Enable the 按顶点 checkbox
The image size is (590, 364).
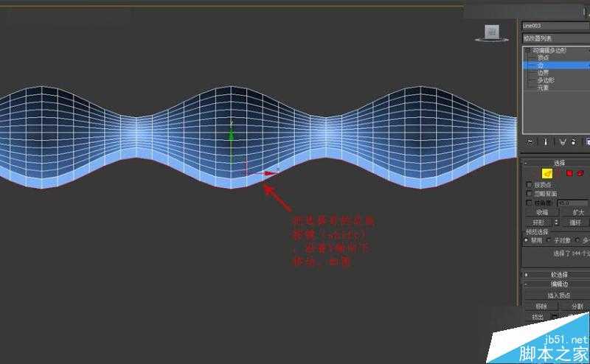(529, 185)
